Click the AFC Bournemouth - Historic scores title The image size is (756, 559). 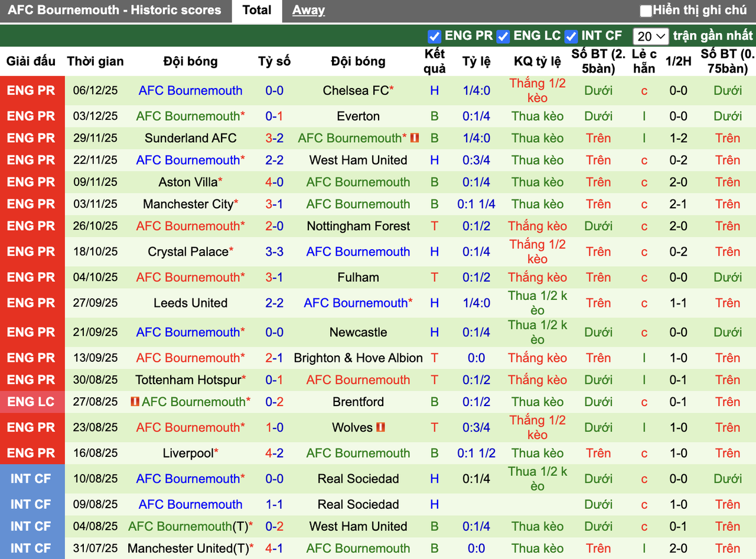click(115, 10)
